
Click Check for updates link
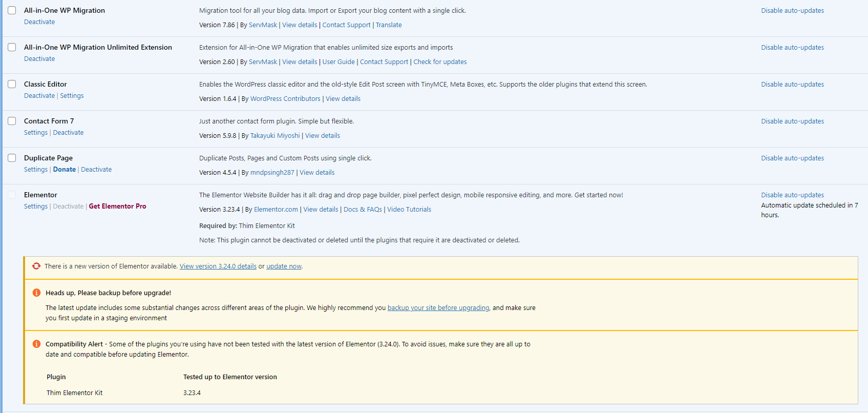click(x=440, y=62)
